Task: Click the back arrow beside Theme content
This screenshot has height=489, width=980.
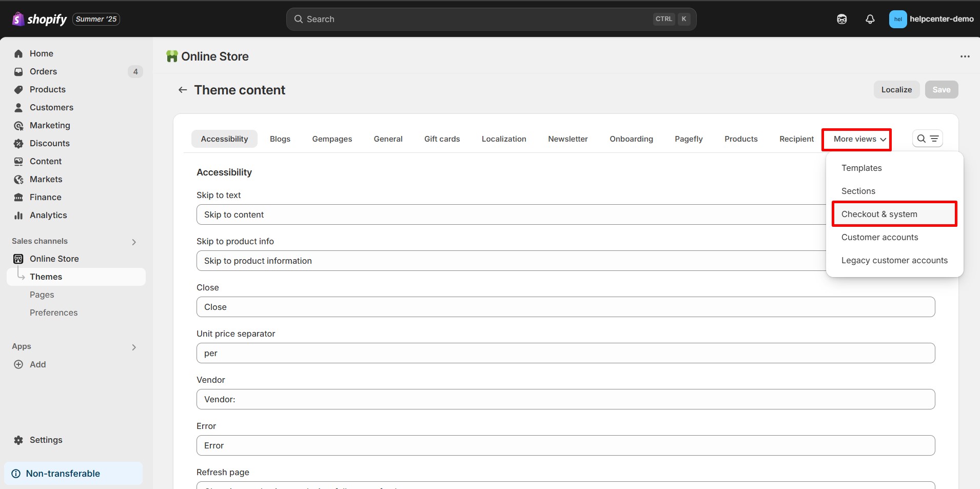Action: (182, 90)
